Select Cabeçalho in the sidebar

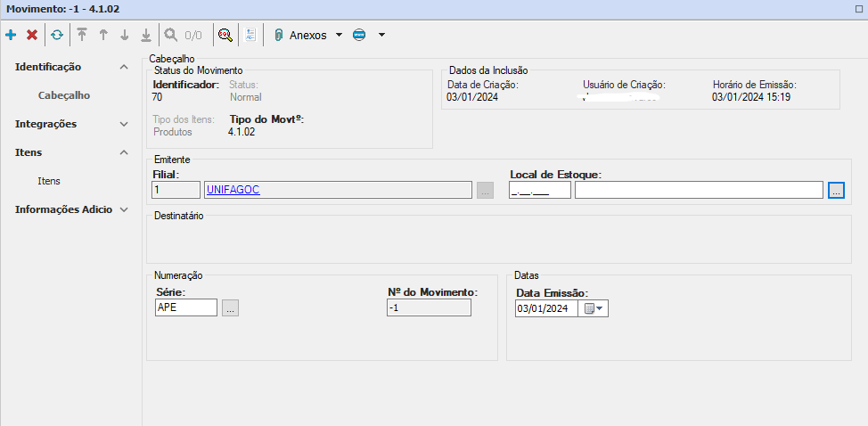(x=64, y=95)
